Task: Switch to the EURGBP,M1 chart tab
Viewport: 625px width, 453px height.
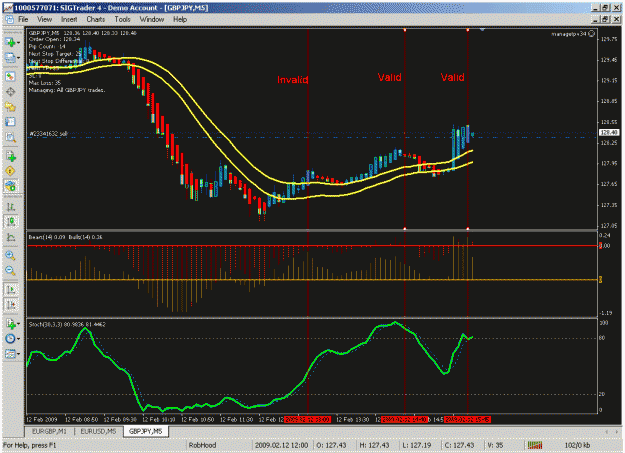Action: tap(49, 431)
